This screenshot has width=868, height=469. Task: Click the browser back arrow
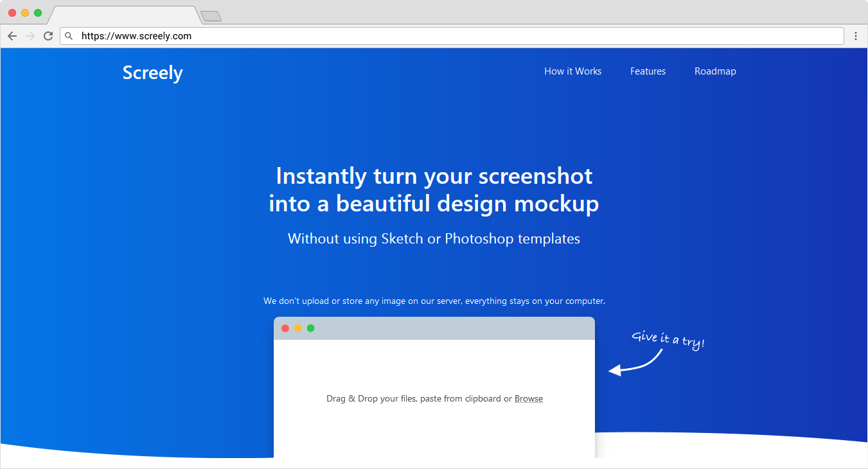pos(12,36)
